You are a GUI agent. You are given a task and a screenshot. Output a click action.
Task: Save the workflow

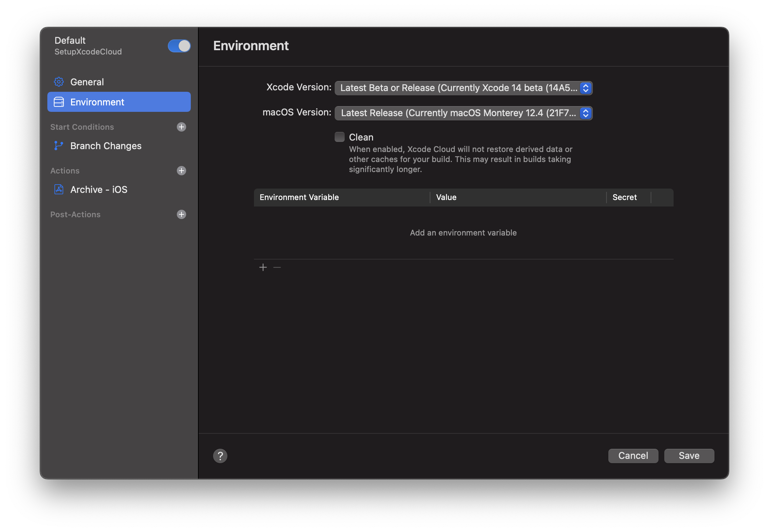point(689,456)
